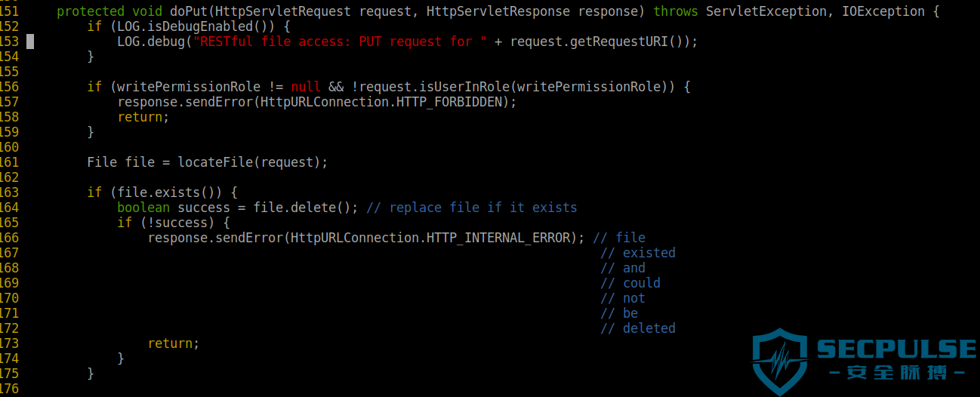Click the cursor block beside line 153
The image size is (980, 397).
click(x=30, y=42)
